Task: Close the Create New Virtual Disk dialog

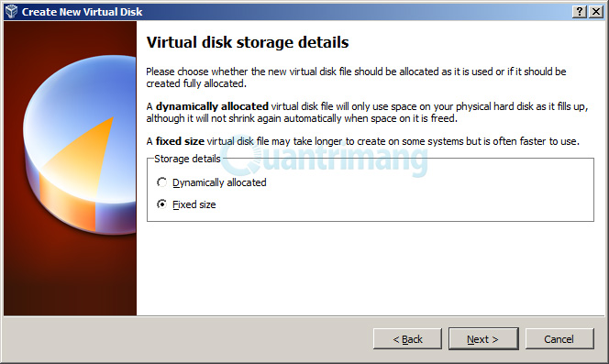Action: point(596,12)
